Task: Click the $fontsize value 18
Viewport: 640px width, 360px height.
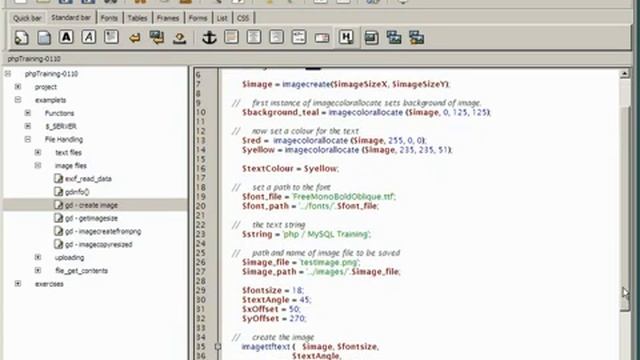Action: click(x=297, y=290)
